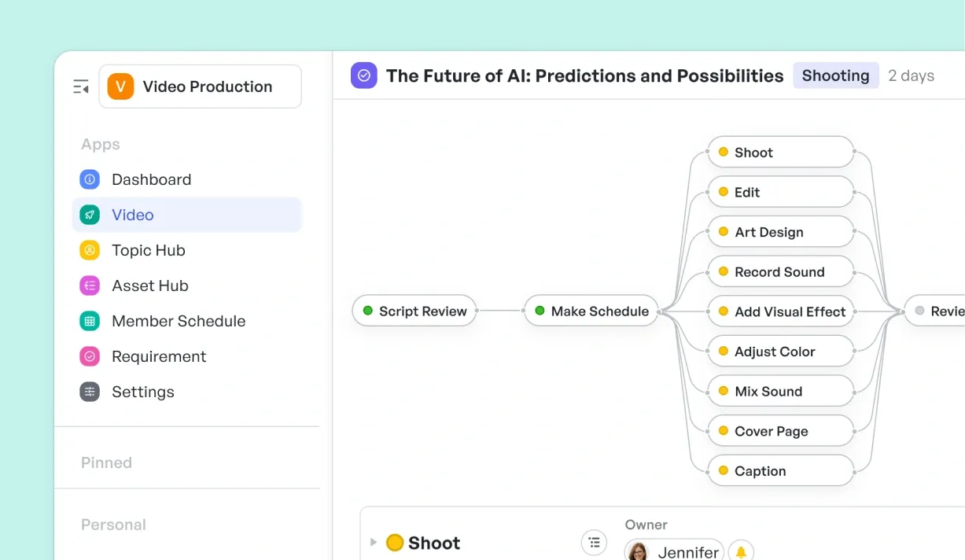Select the Edit workflow node
Viewport: 965px width, 560px height.
click(x=781, y=192)
